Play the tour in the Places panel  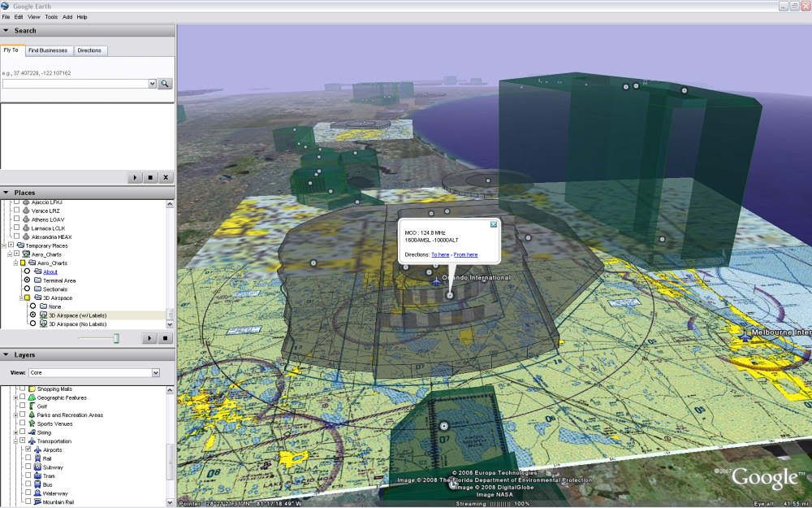tap(149, 337)
